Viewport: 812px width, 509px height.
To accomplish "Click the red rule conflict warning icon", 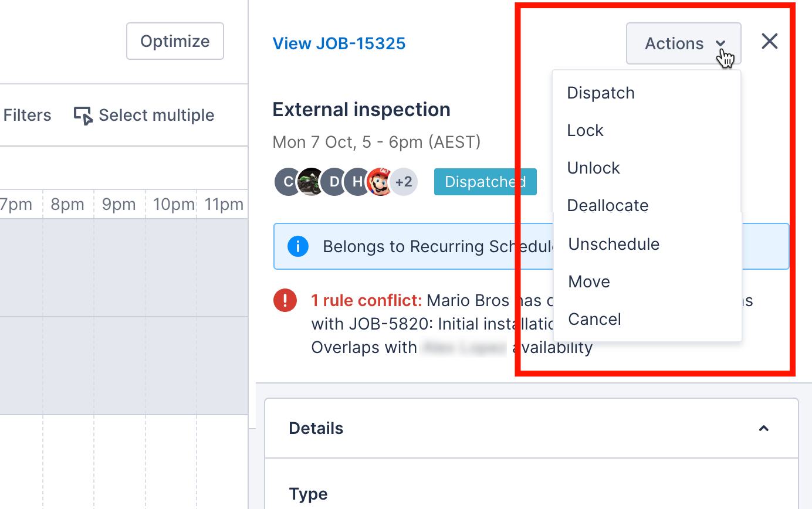I will 285,300.
